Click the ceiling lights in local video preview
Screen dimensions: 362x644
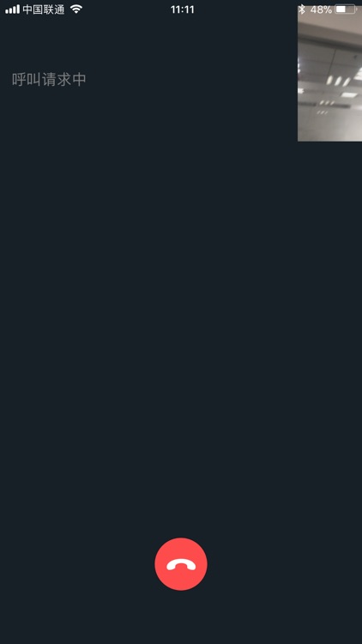pyautogui.click(x=339, y=81)
